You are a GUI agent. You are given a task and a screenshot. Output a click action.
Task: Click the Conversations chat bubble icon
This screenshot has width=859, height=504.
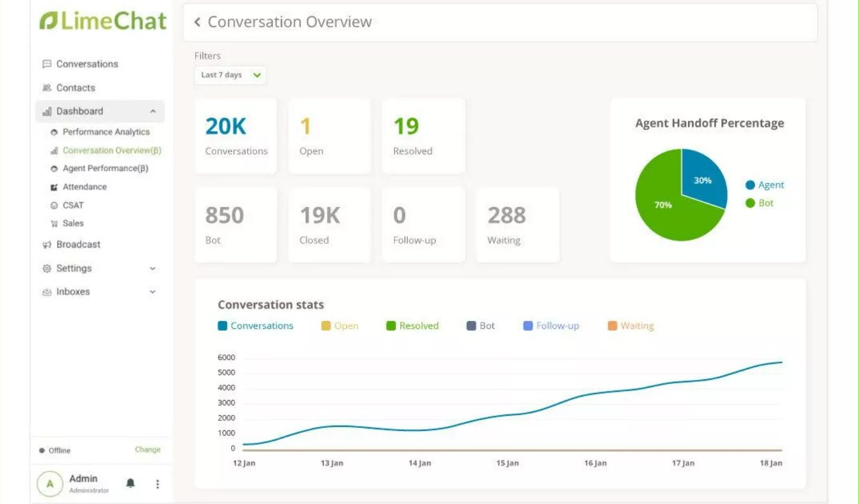point(47,64)
